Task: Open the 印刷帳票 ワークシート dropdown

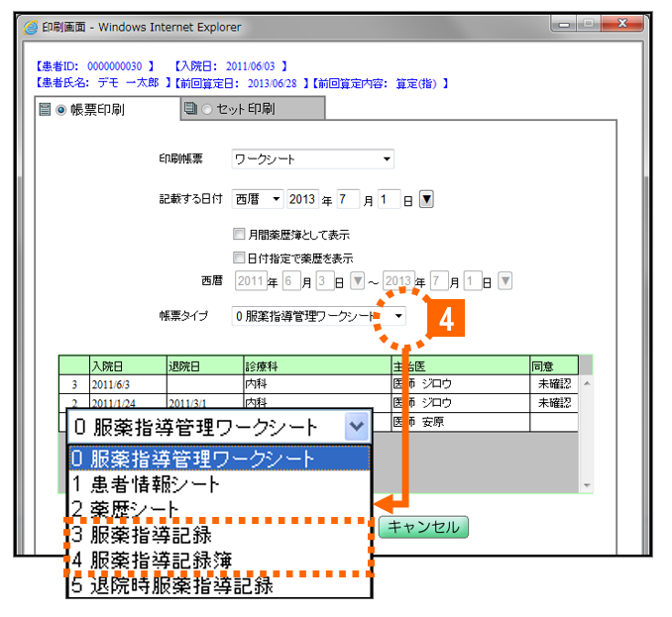Action: (312, 159)
